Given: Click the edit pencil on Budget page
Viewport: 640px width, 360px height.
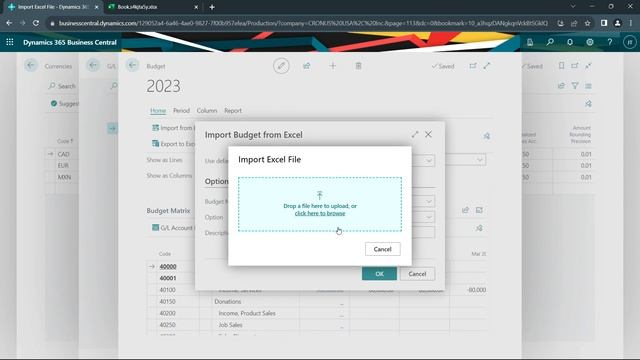Looking at the screenshot, I should 281,66.
